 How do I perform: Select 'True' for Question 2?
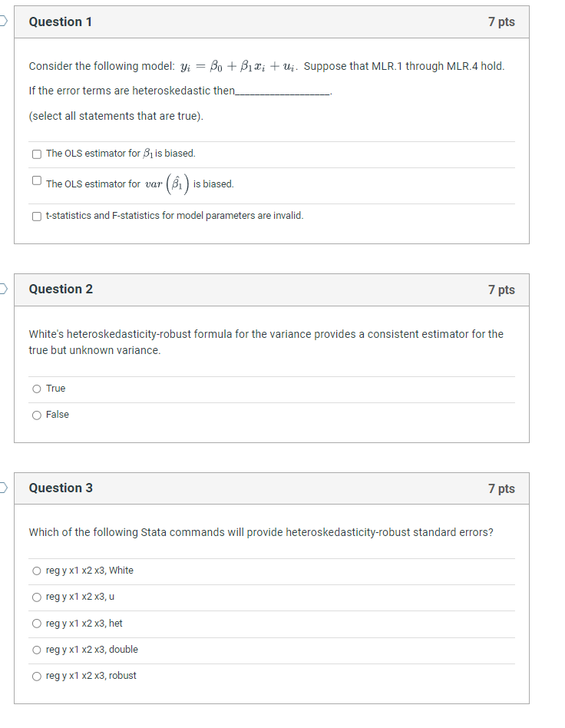37,389
